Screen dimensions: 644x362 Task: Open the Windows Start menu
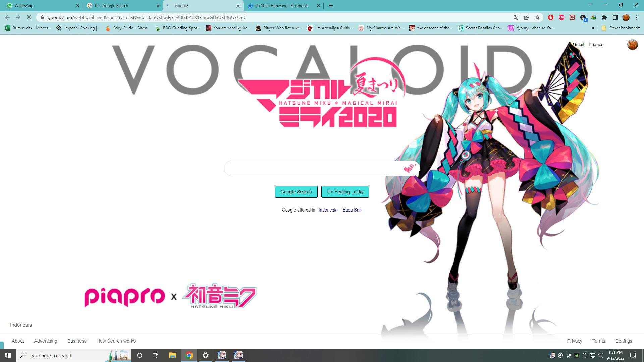click(8, 355)
